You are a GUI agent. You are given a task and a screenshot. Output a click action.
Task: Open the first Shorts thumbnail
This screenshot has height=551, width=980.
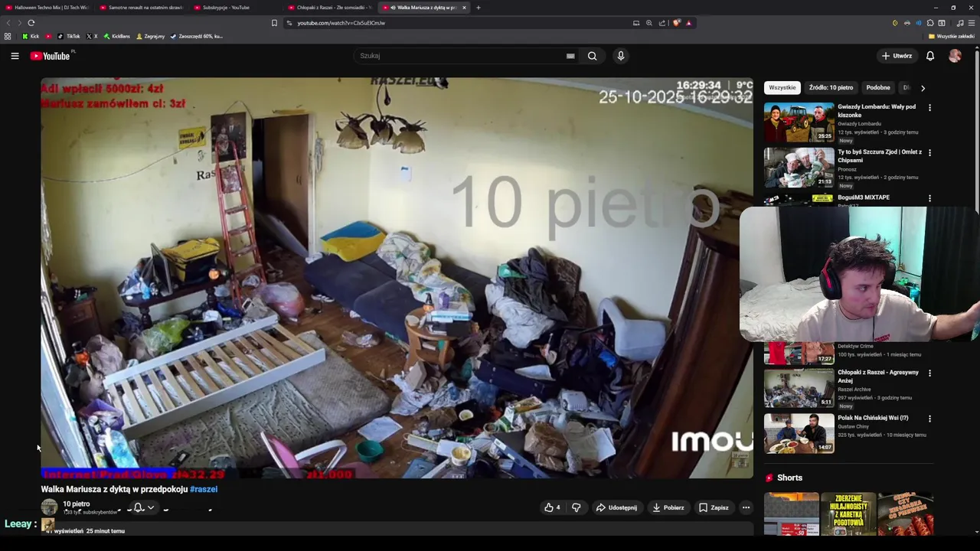click(x=792, y=514)
